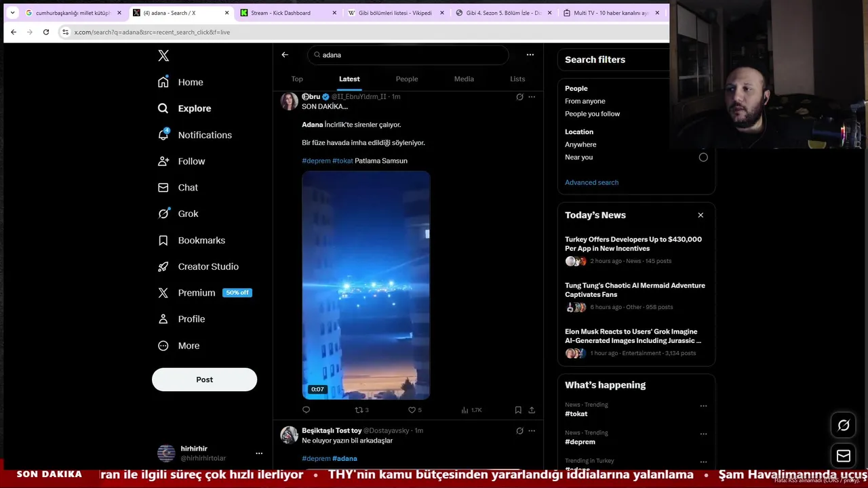Open #deprem hashtag in Ebru's post
Viewport: 868px width, 488px height.
(x=316, y=161)
